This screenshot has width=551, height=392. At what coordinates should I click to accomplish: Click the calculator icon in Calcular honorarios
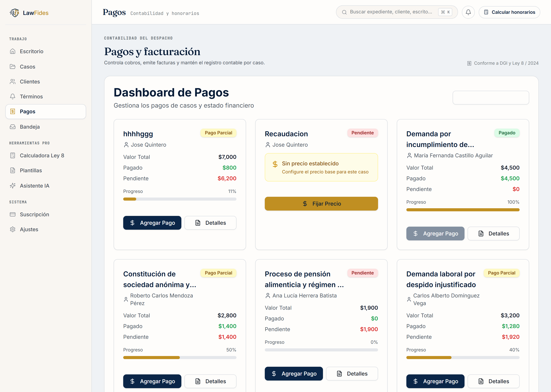click(x=486, y=12)
